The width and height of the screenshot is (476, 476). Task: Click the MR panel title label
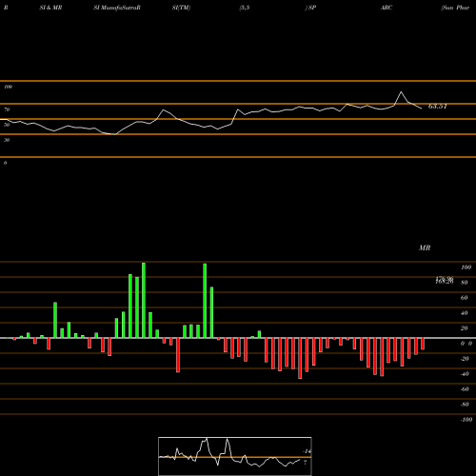click(x=425, y=248)
